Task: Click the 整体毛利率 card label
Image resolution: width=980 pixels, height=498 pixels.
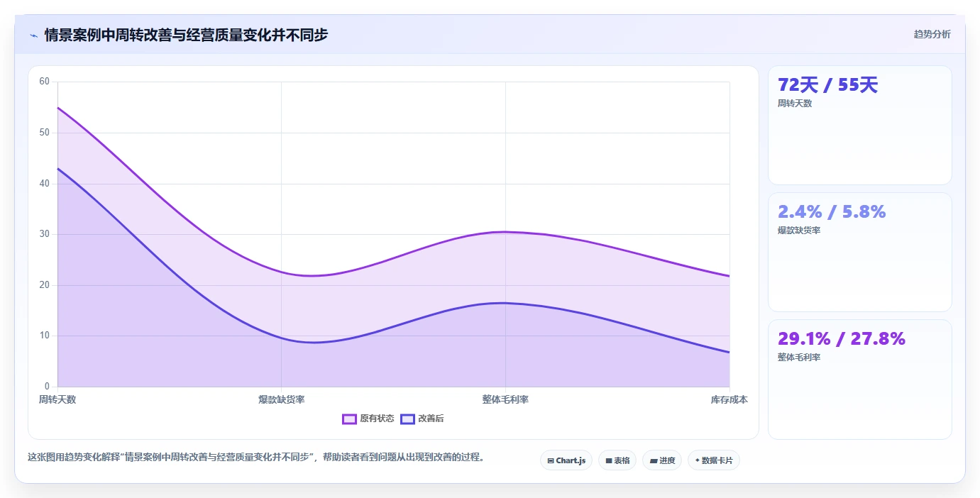Action: [799, 358]
